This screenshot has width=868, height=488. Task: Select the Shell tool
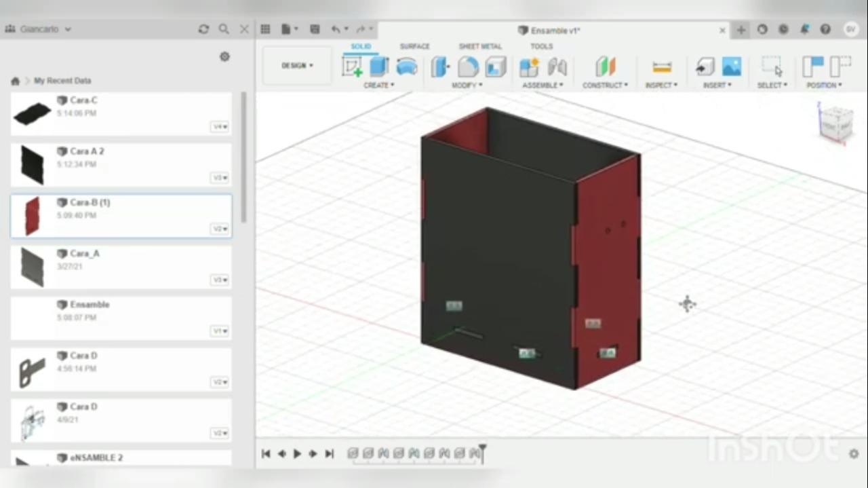pyautogui.click(x=496, y=67)
